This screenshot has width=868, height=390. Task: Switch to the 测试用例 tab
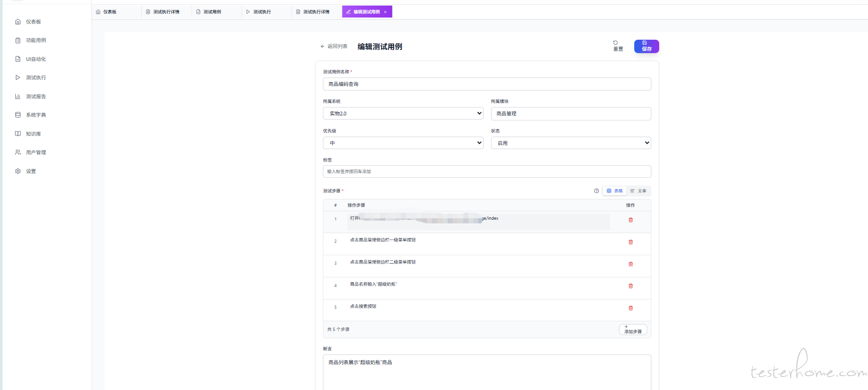[x=212, y=12]
